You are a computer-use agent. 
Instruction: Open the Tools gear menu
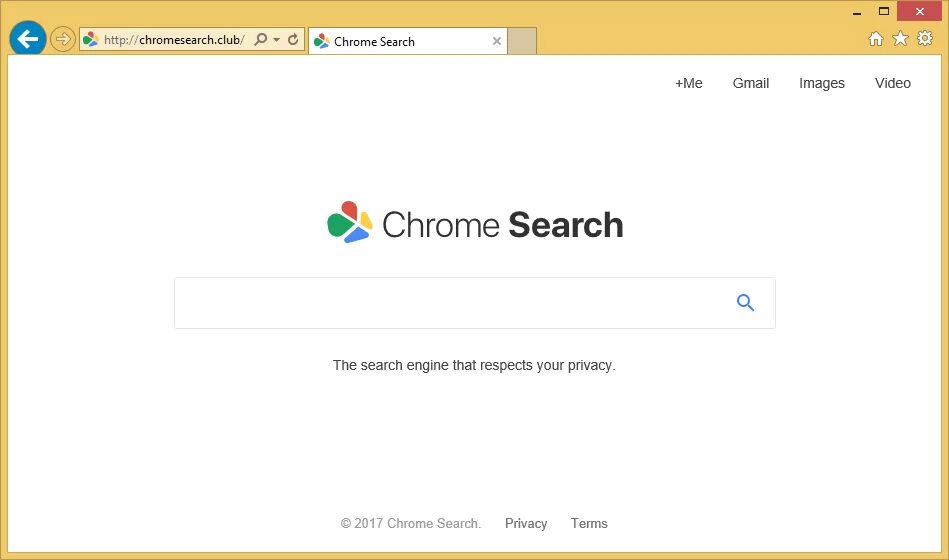925,38
